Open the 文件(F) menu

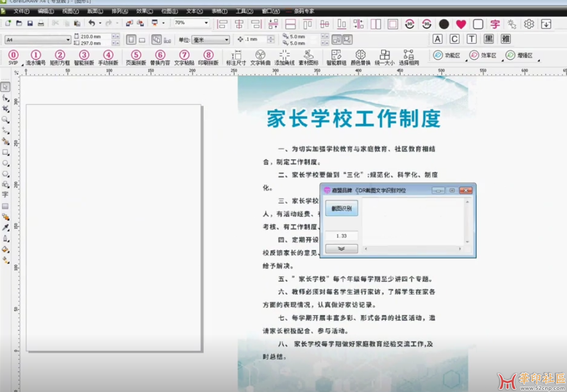22,11
